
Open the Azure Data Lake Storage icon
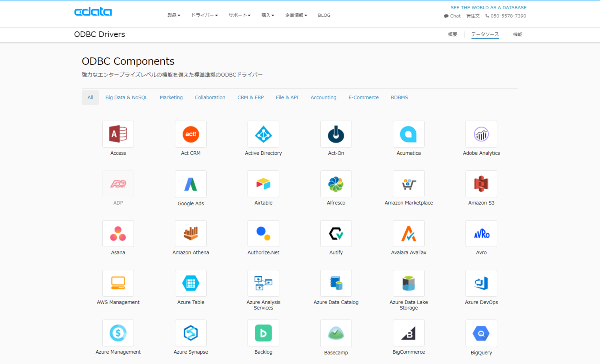click(409, 283)
